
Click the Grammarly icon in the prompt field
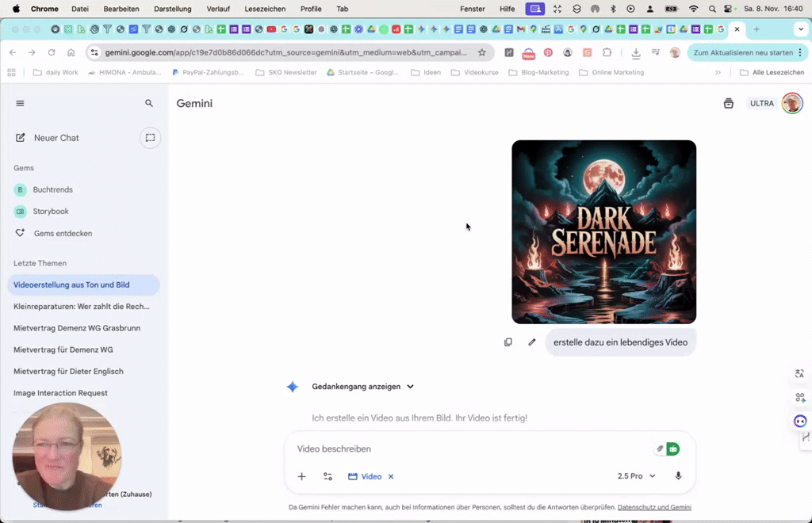click(x=672, y=449)
